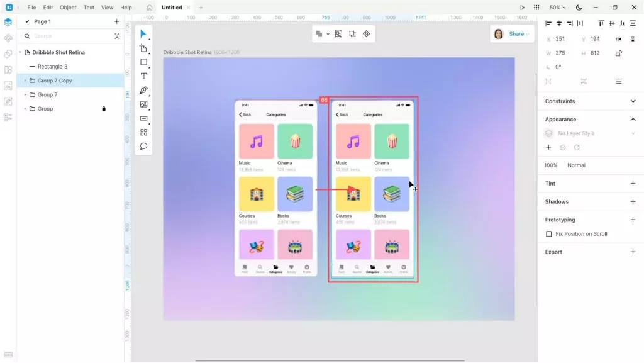
Task: Add a Tint with plus button
Action: (633, 184)
